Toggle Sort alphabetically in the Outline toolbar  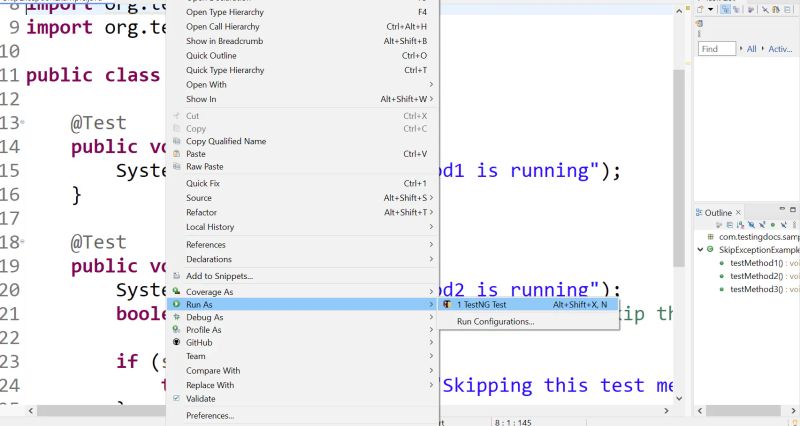click(740, 225)
